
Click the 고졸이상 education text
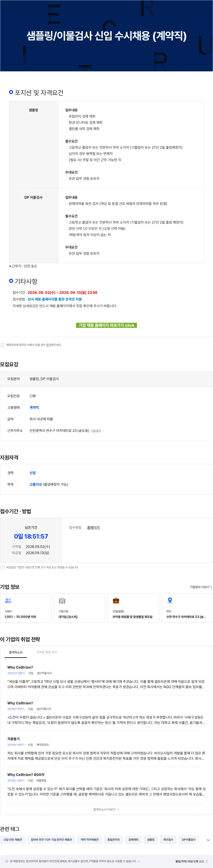36,484
